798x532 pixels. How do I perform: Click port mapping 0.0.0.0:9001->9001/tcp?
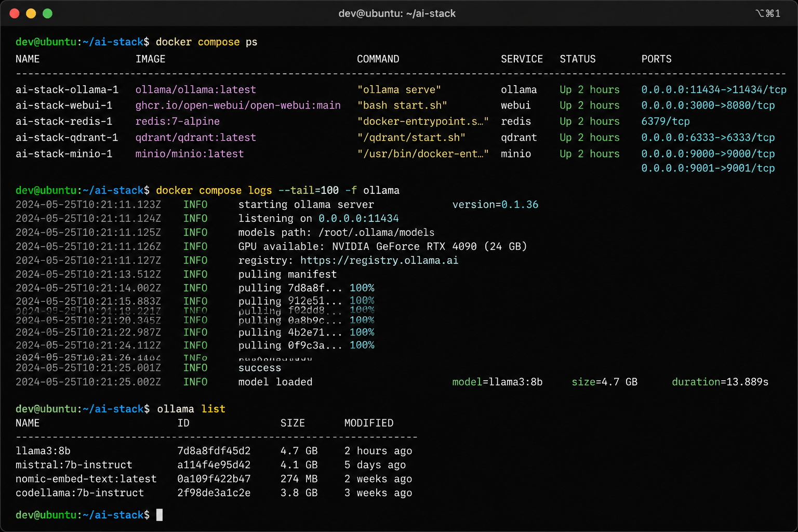(x=708, y=168)
